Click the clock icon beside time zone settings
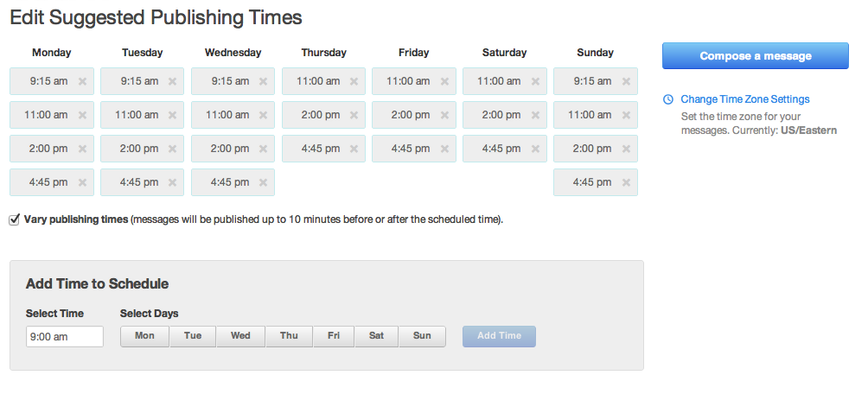The image size is (868, 394). tap(668, 99)
